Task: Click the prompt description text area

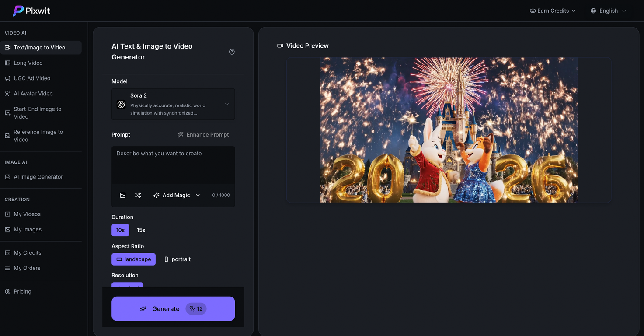Action: click(173, 165)
